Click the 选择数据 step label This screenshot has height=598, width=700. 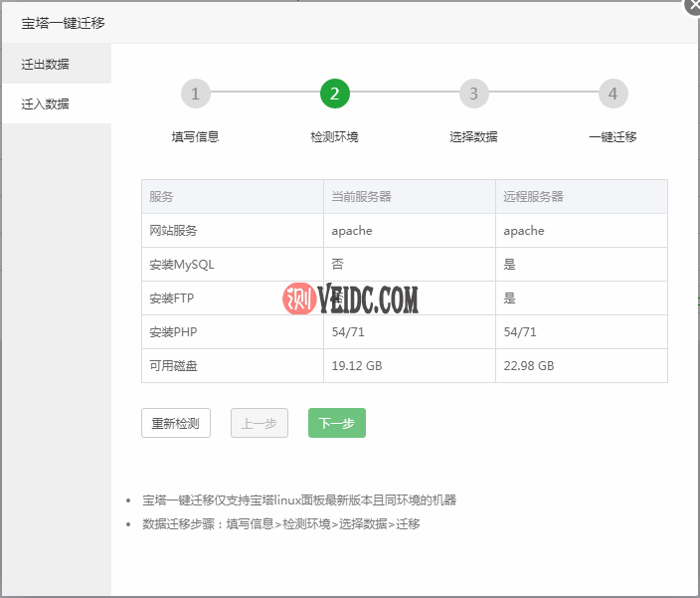point(473,136)
